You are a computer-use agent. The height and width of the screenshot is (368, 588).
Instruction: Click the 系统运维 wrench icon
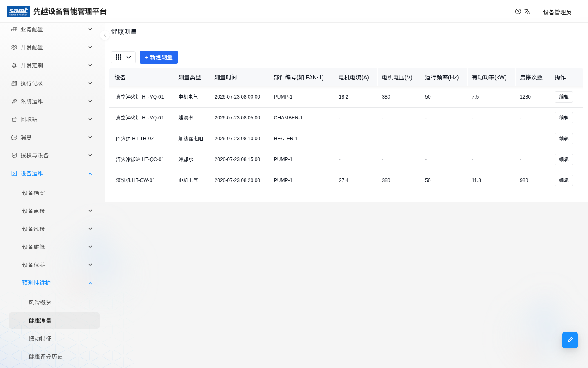pos(14,101)
